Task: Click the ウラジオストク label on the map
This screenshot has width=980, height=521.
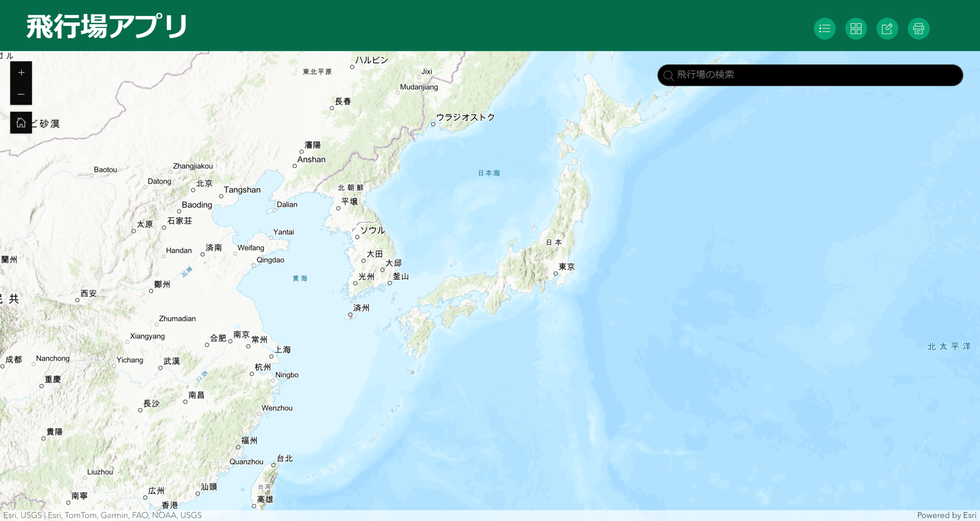Action: coord(465,118)
